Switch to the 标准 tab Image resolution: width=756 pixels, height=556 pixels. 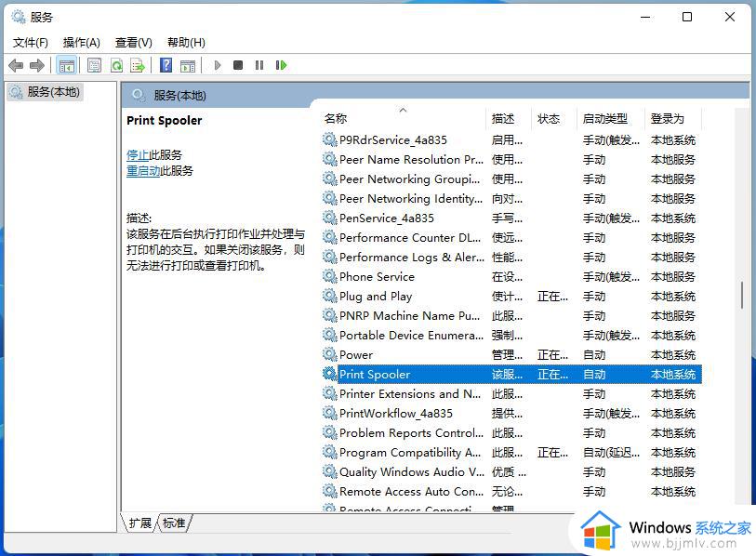[174, 523]
